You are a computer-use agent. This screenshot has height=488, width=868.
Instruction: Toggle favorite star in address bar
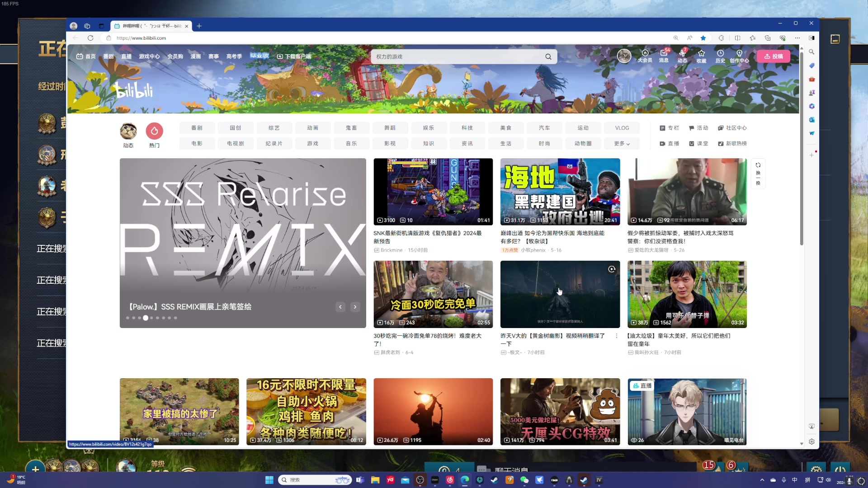point(703,38)
